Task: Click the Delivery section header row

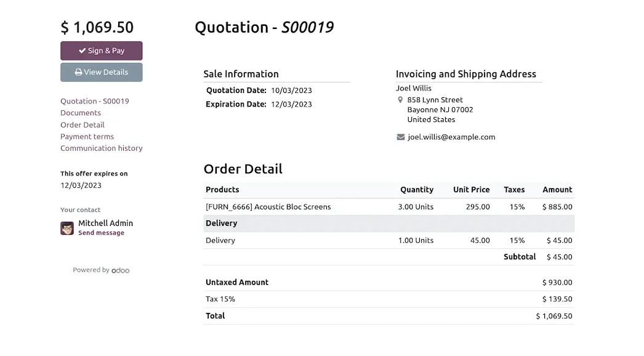Action: coord(388,223)
